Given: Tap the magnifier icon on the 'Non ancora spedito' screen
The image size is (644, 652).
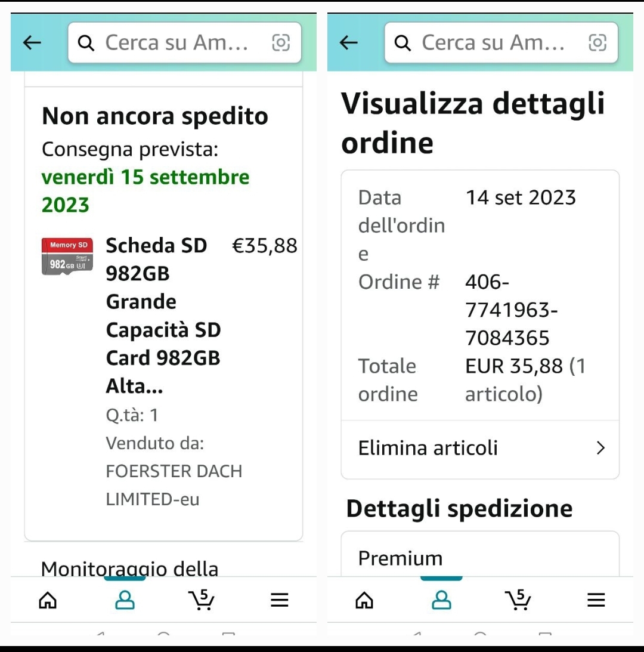Looking at the screenshot, I should click(86, 43).
